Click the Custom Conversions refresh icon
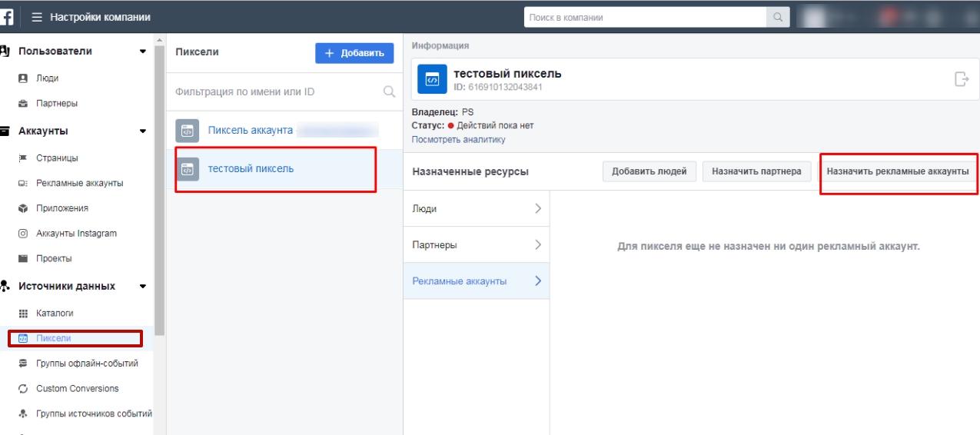This screenshot has width=980, height=435. click(23, 389)
